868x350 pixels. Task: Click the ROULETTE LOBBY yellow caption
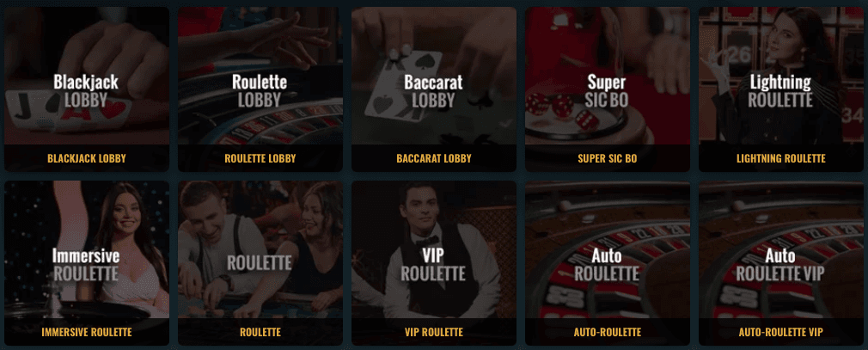click(260, 158)
